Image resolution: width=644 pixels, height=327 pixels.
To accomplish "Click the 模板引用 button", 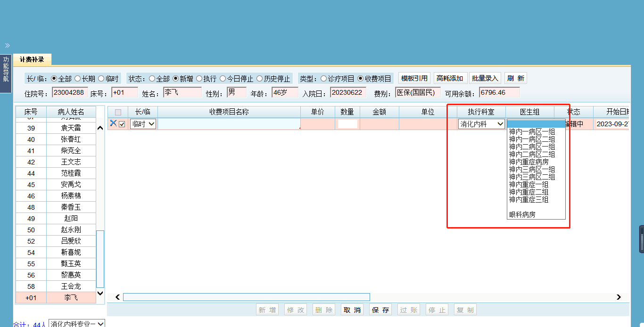I will (414, 78).
